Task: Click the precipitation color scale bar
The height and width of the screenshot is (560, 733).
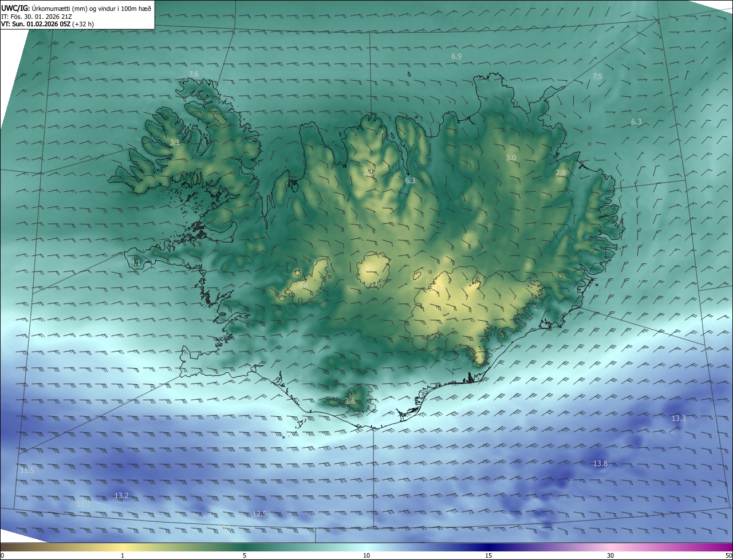Action: [366, 547]
